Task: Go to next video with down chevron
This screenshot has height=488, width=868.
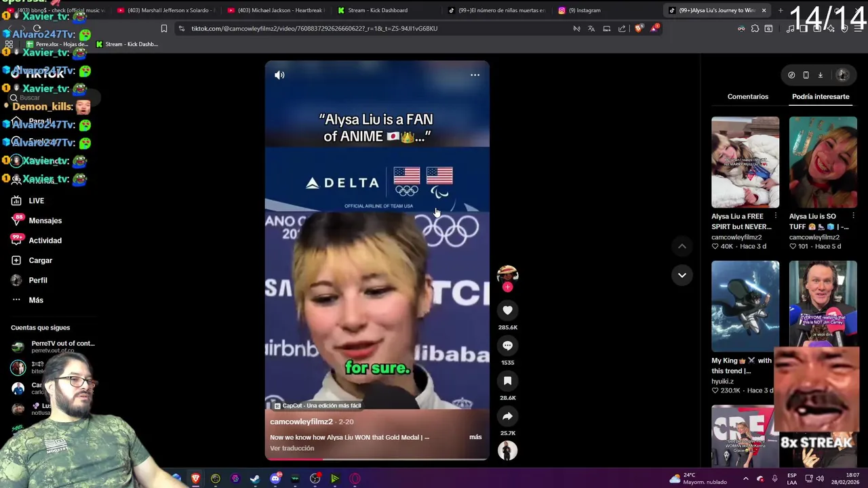Action: (x=682, y=275)
